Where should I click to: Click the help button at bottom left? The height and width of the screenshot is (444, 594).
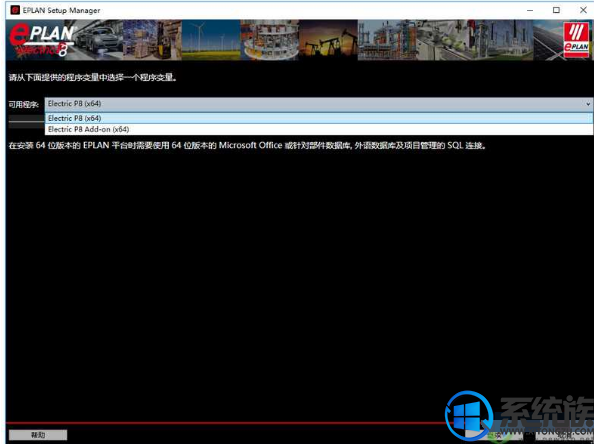point(38,435)
